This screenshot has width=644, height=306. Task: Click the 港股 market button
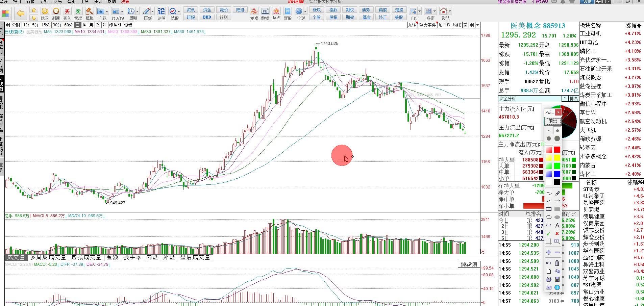coord(399,10)
